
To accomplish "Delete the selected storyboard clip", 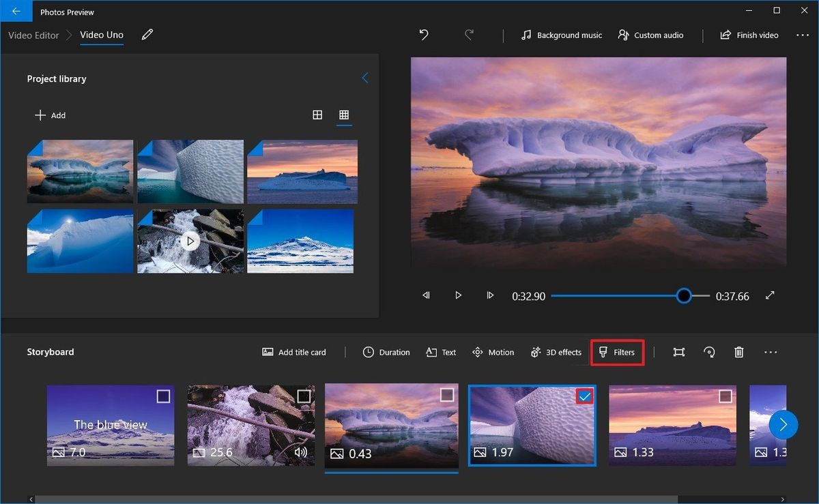I will [x=738, y=352].
